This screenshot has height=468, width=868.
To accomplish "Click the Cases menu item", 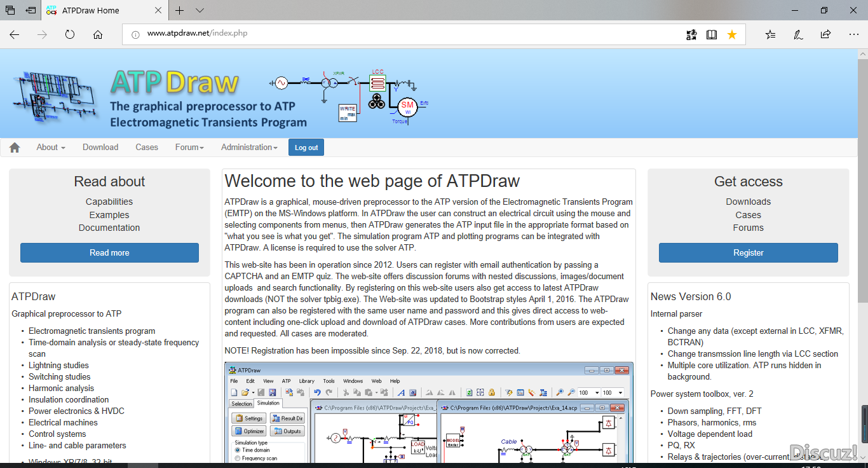I will [x=146, y=147].
